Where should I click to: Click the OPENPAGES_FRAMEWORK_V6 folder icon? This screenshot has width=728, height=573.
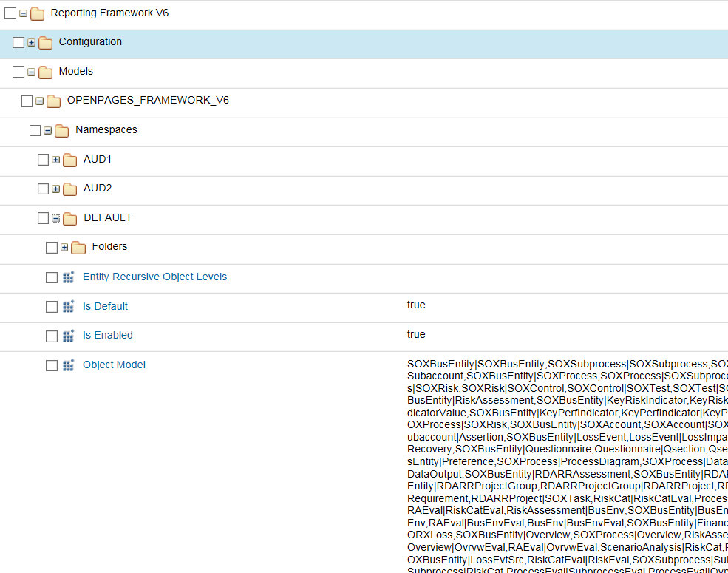point(54,101)
